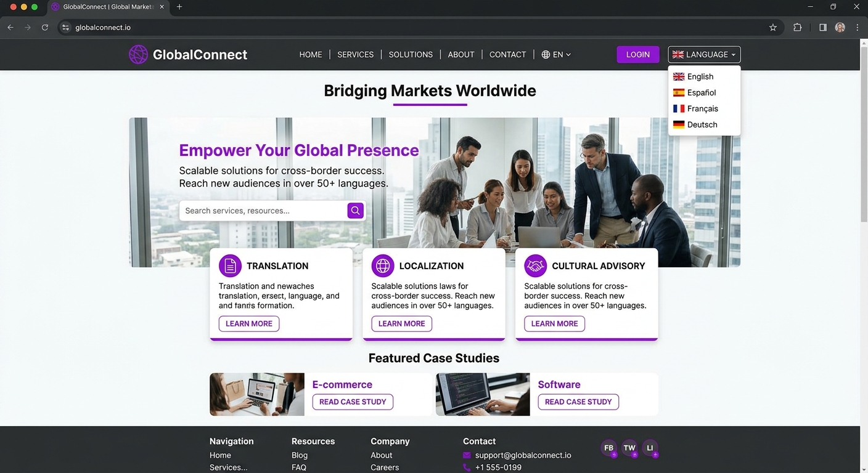Open the LI social icon in footer
Viewport: 868px width, 473px height.
tap(650, 448)
